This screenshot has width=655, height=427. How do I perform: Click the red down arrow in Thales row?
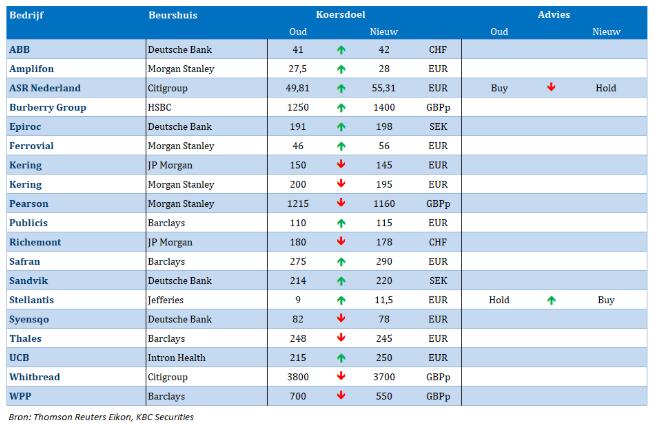pyautogui.click(x=341, y=338)
